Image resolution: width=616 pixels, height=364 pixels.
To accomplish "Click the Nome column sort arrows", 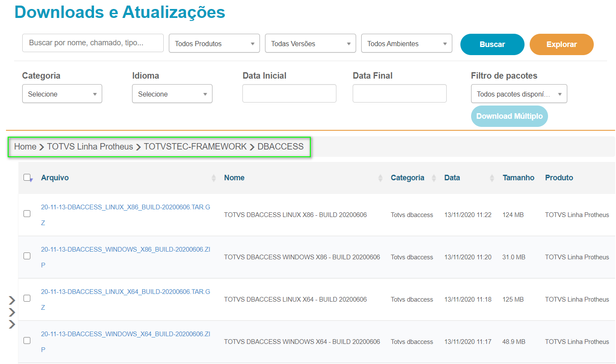I will click(x=380, y=178).
